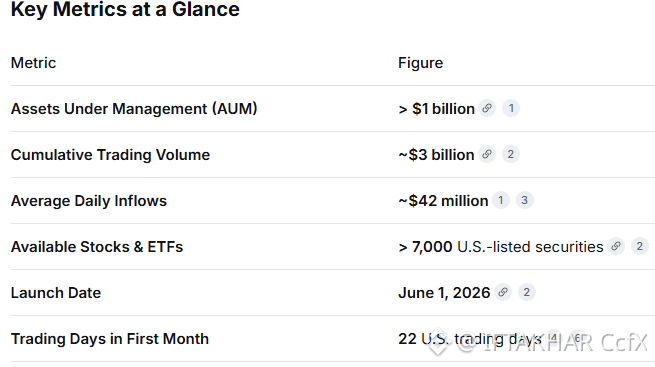655x367 pixels.
Task: Open citation 1 beside ~$42 million
Action: (x=501, y=200)
